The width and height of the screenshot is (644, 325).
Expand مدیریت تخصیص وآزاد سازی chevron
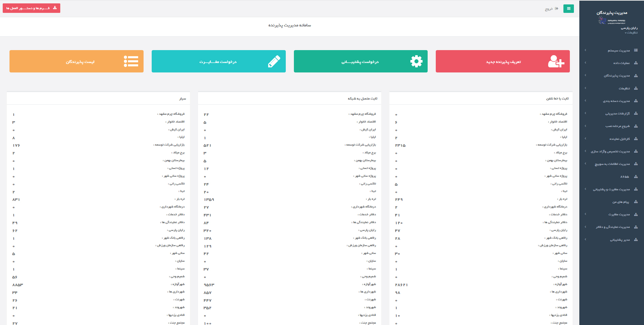point(585,151)
